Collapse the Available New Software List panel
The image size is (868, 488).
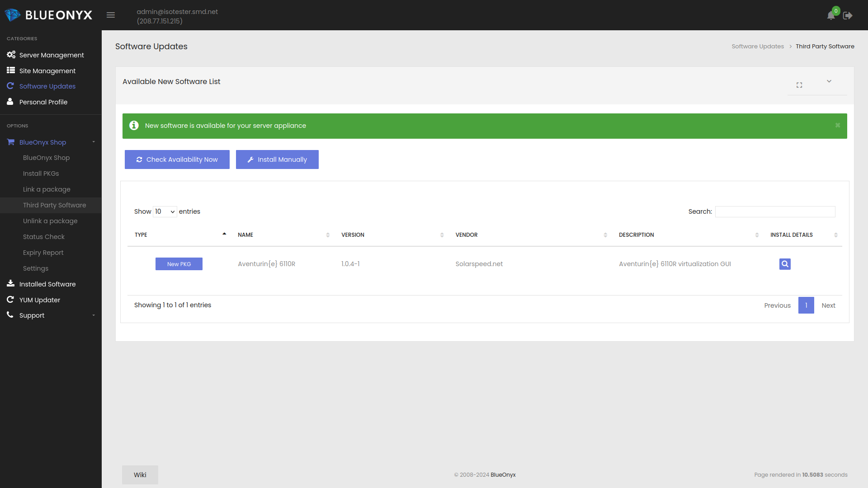coord(829,81)
